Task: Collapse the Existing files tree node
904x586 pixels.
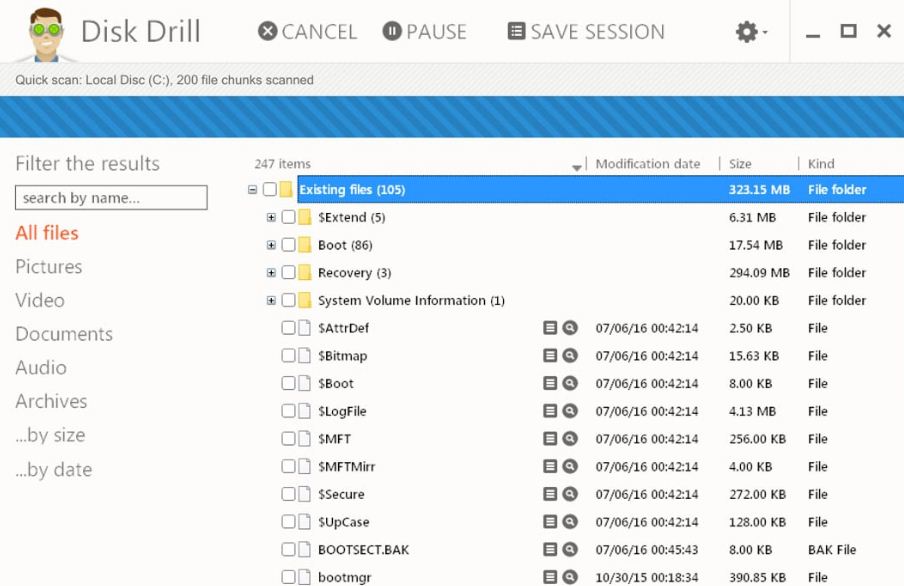Action: pos(252,190)
